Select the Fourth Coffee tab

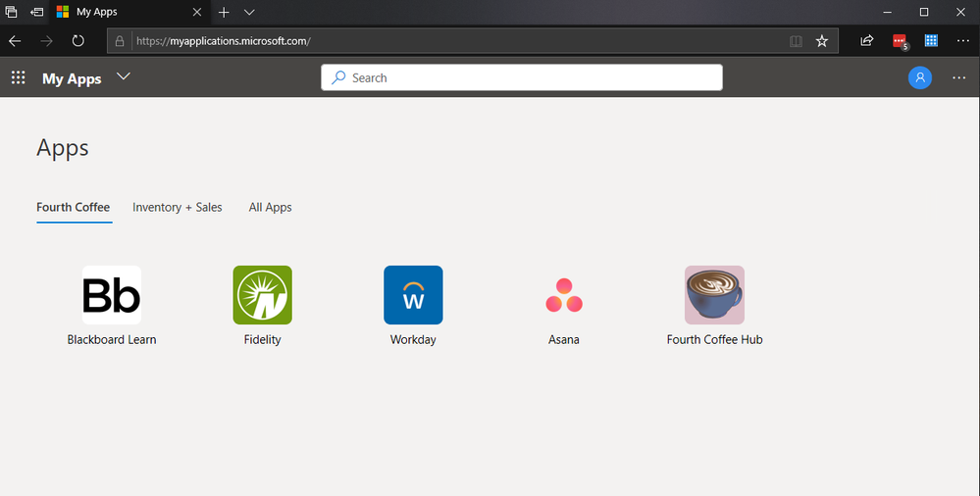pyautogui.click(x=74, y=208)
